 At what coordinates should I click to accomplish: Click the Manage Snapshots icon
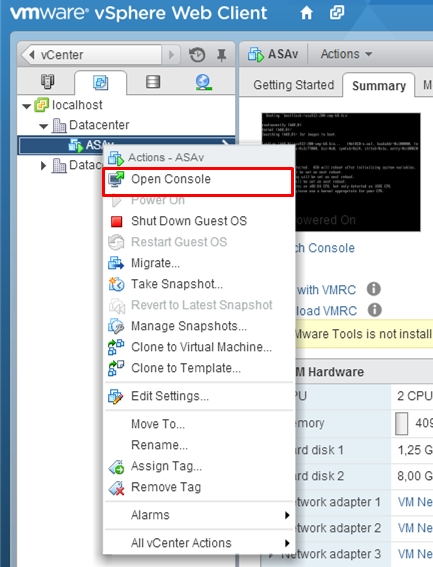116,326
